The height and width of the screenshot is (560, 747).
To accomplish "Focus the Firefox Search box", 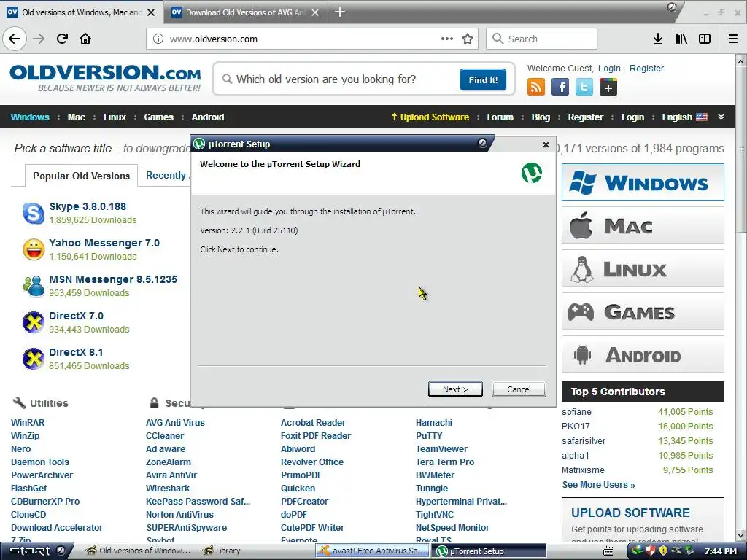I will 542,39.
